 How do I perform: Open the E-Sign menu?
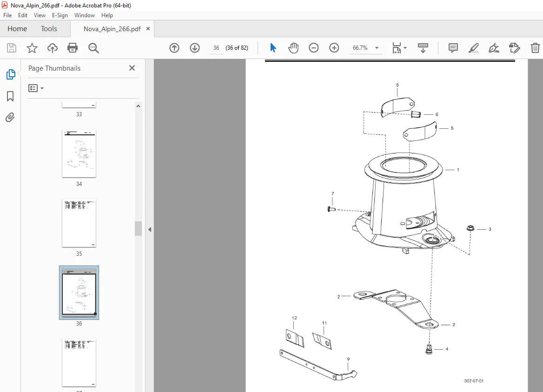[60, 15]
